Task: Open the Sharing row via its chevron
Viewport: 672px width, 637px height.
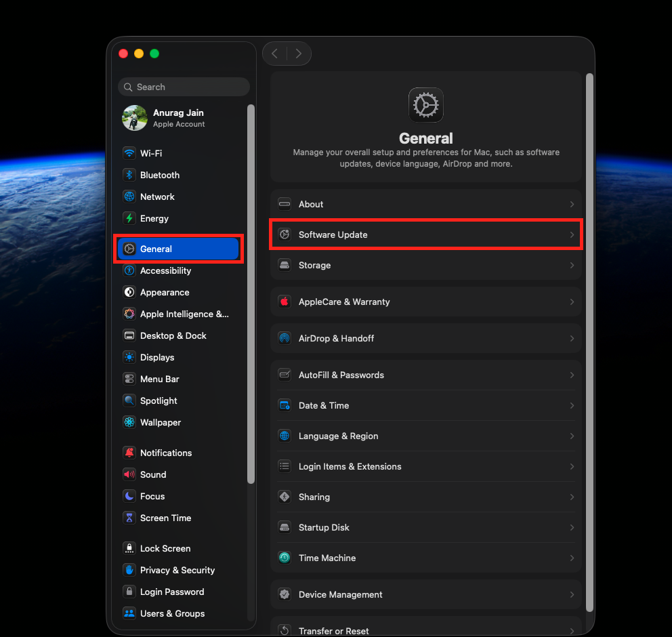Action: [x=572, y=497]
